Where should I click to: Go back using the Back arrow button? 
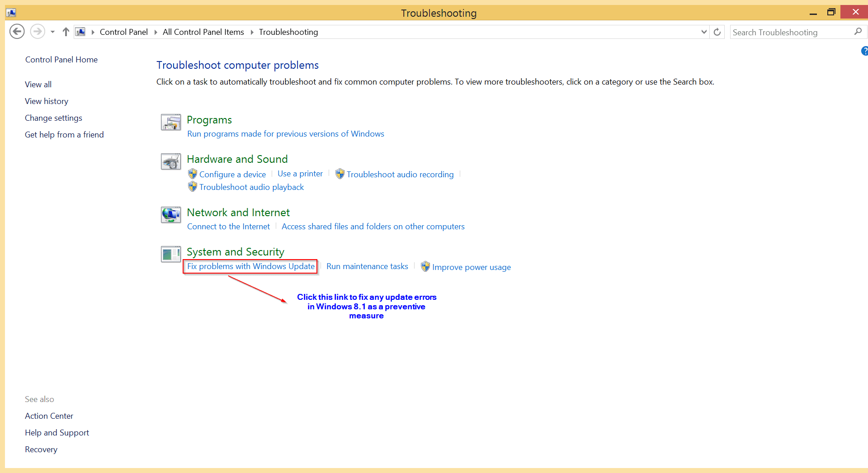(x=17, y=32)
